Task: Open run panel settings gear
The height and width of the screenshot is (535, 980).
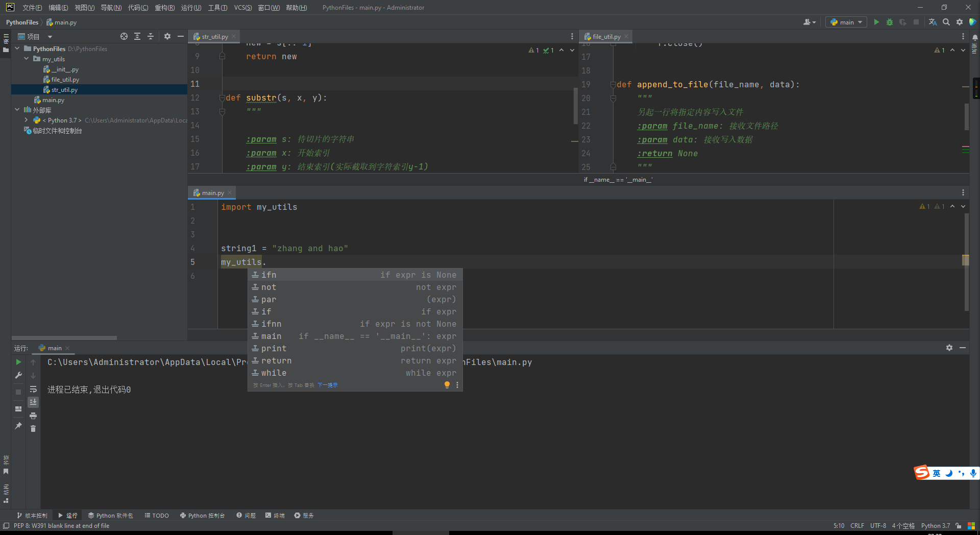Action: [x=949, y=348]
